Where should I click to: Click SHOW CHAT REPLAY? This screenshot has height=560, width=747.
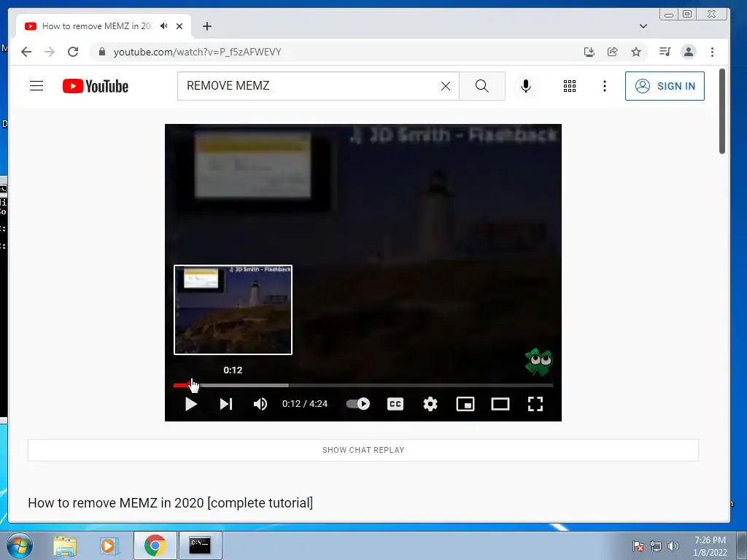(363, 450)
